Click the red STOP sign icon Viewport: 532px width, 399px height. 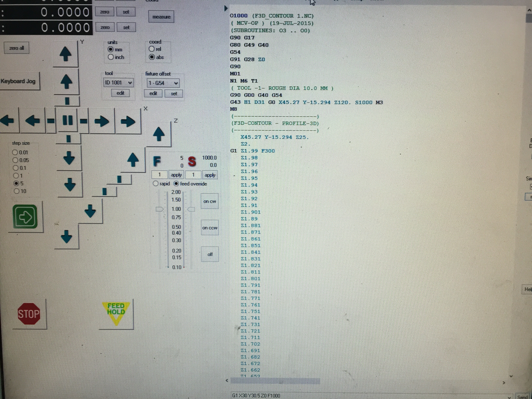tap(29, 314)
